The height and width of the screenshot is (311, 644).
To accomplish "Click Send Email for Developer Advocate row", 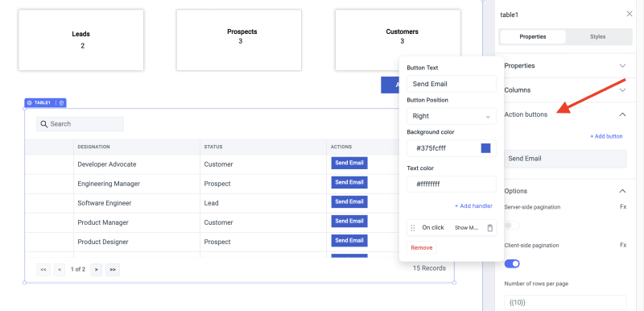I will [x=349, y=163].
